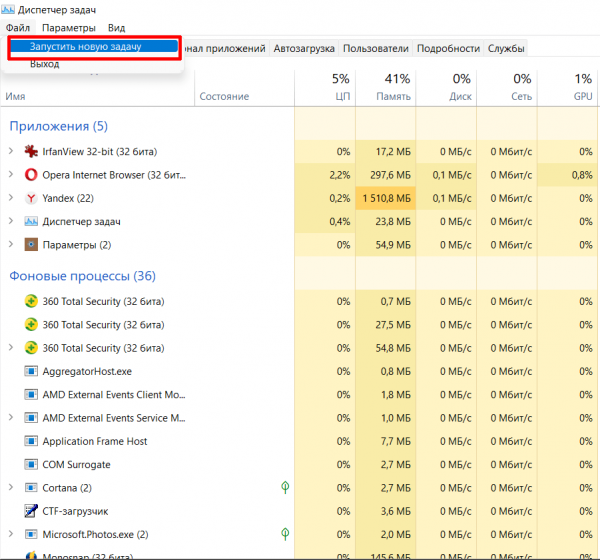Click Opera memory value 297,6 МБ
The image size is (600, 560).
[x=390, y=175]
